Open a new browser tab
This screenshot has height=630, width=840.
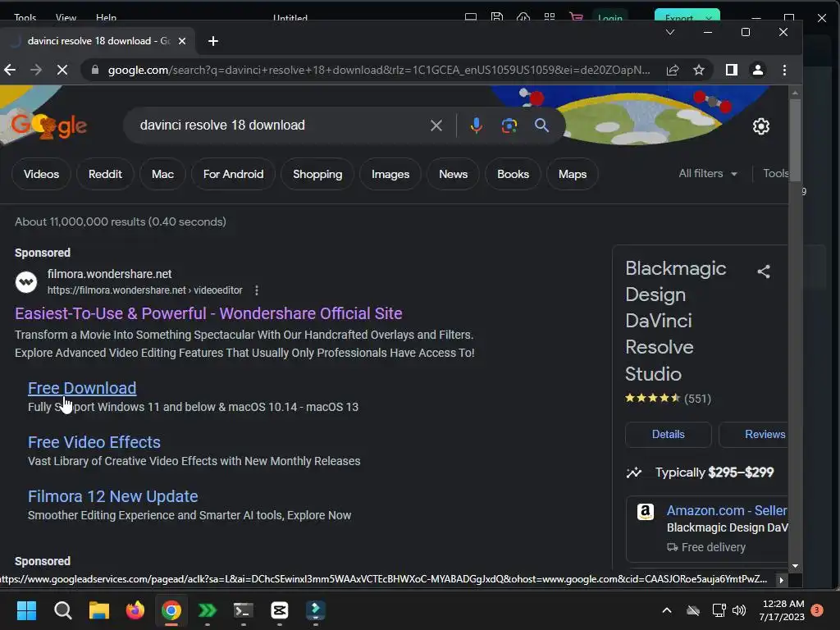(213, 41)
